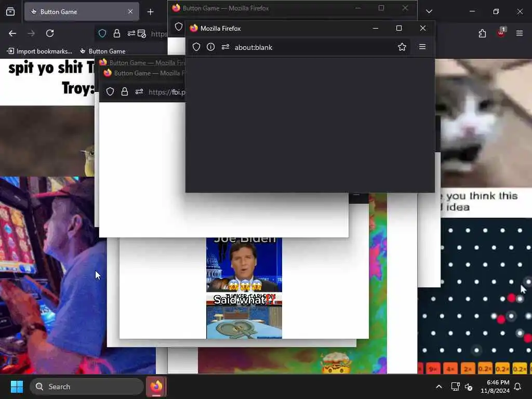The height and width of the screenshot is (399, 532).
Task: Click the taskbar Search box
Action: (x=87, y=387)
